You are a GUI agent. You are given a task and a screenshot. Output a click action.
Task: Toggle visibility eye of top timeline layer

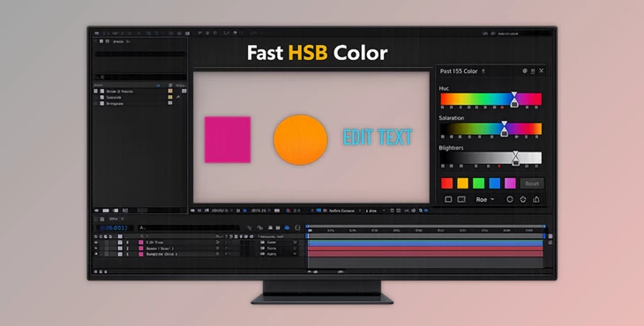pyautogui.click(x=96, y=242)
